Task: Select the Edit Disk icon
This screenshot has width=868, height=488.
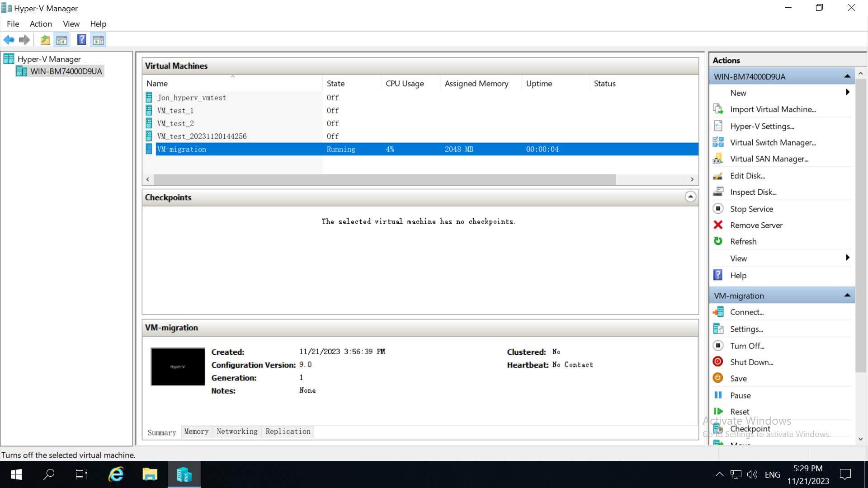Action: (x=720, y=175)
